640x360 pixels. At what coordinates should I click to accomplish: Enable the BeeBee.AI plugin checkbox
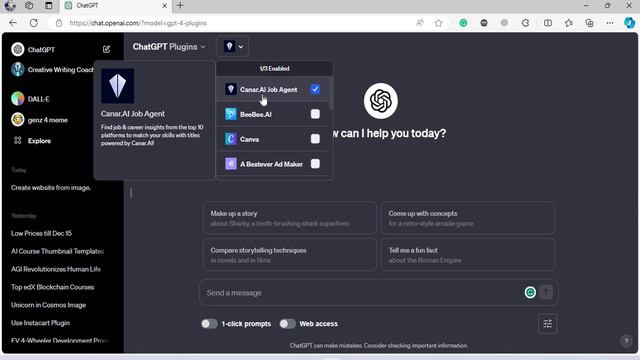click(x=315, y=114)
